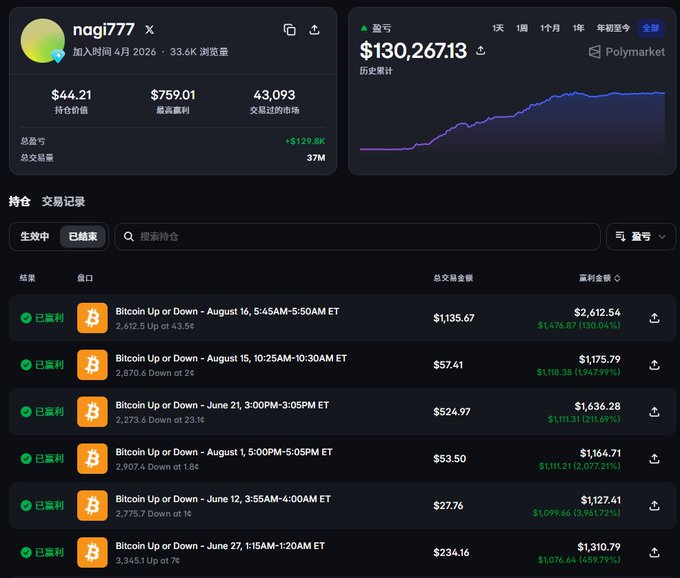The image size is (680, 578).
Task: Click the 2,612.5 Up at 43.5¢ detail
Action: pyautogui.click(x=155, y=326)
